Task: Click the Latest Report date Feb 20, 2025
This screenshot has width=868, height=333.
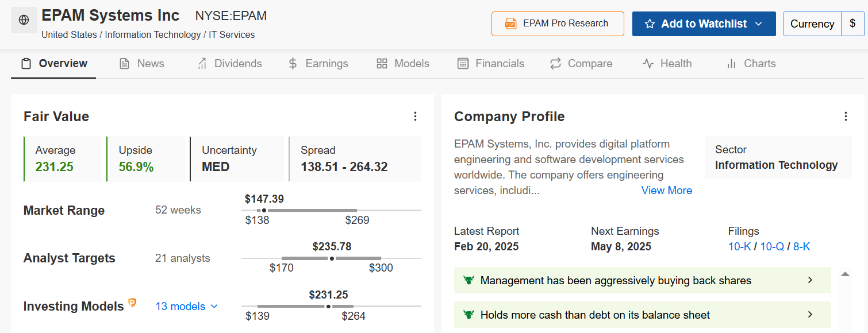Action: [x=486, y=247]
